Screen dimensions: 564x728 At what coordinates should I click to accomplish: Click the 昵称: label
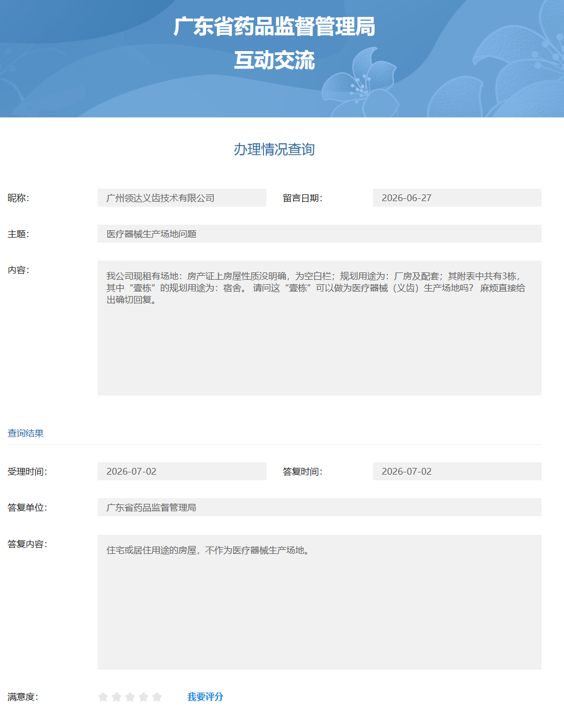click(19, 198)
